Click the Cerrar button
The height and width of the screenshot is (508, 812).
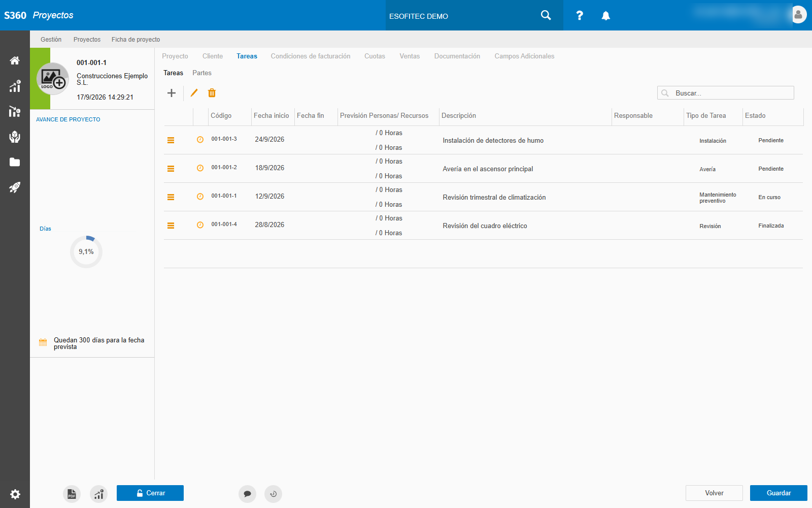(x=150, y=493)
